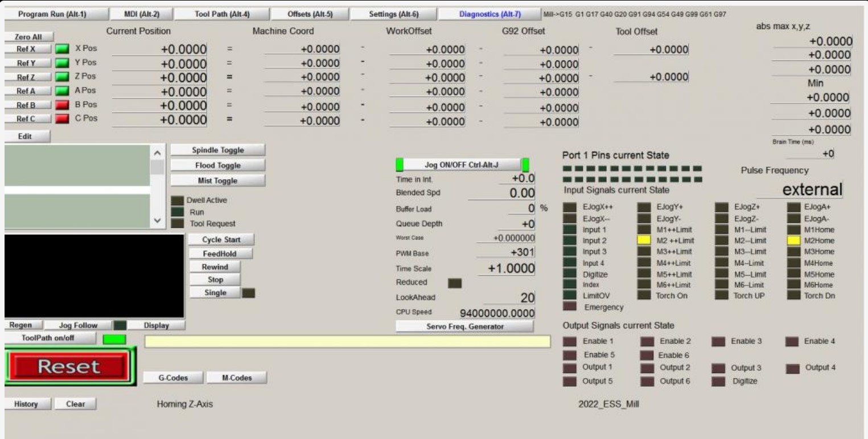Click the Enable 1 output LED
The image size is (868, 439).
[x=569, y=341]
